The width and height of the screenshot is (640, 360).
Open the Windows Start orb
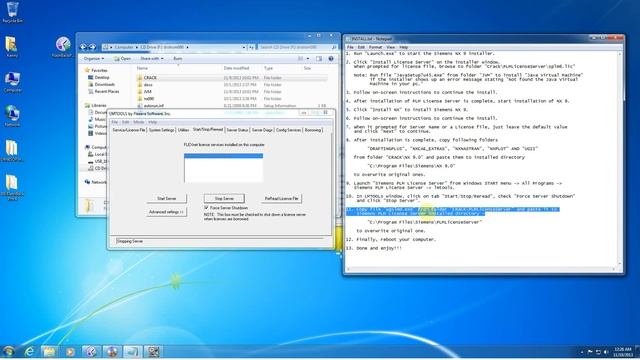8,351
